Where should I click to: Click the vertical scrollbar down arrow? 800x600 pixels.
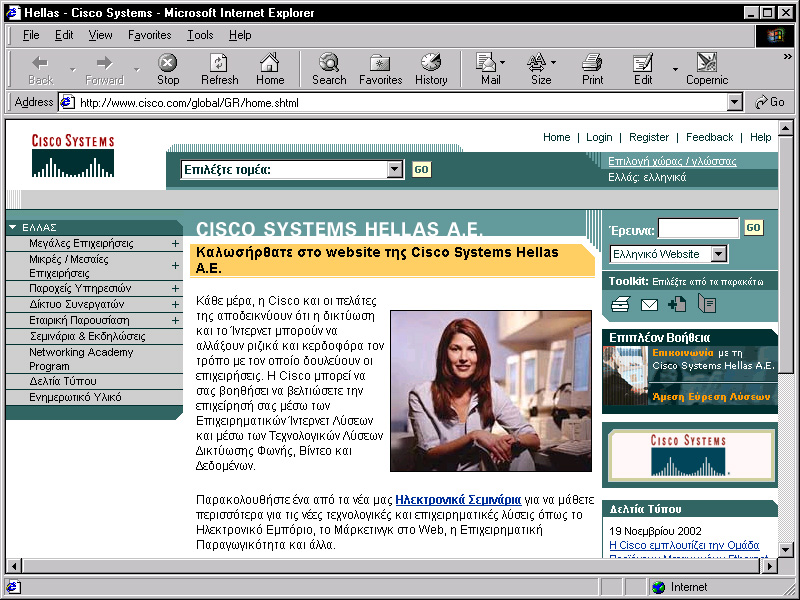pos(785,550)
